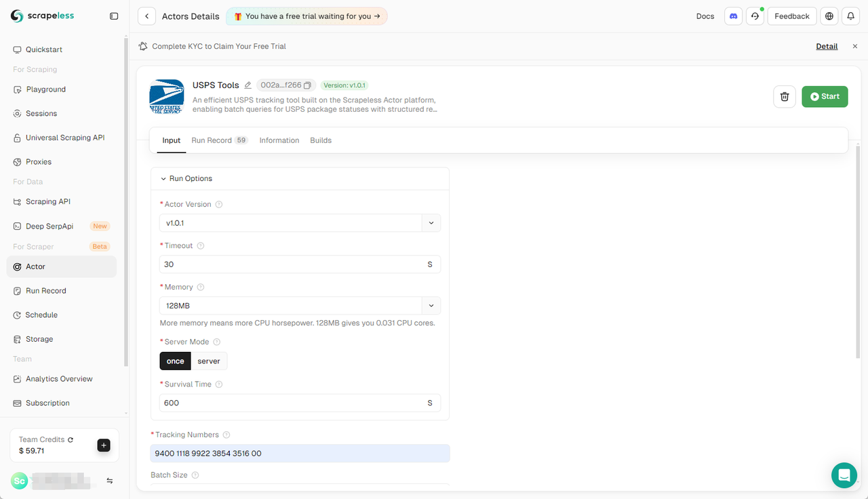
Task: Refresh Team Credits icon
Action: 71,440
